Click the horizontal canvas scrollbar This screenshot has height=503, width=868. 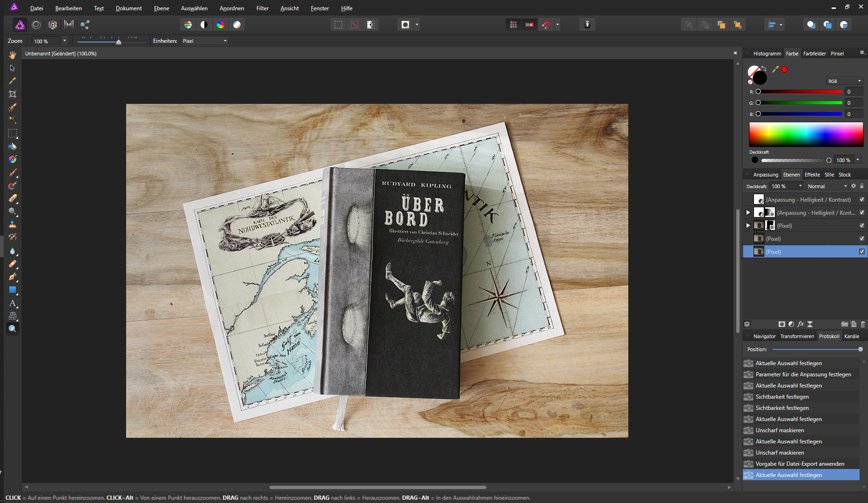tap(377, 487)
